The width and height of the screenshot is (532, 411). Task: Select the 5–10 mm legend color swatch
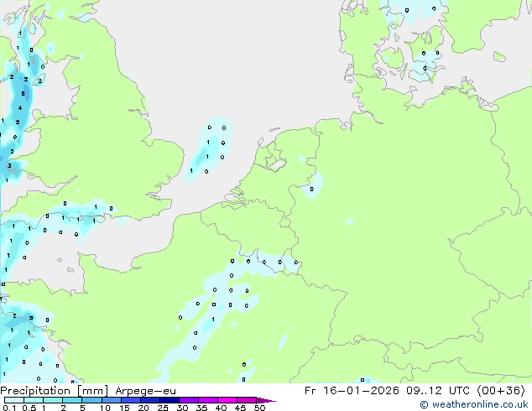(91, 400)
